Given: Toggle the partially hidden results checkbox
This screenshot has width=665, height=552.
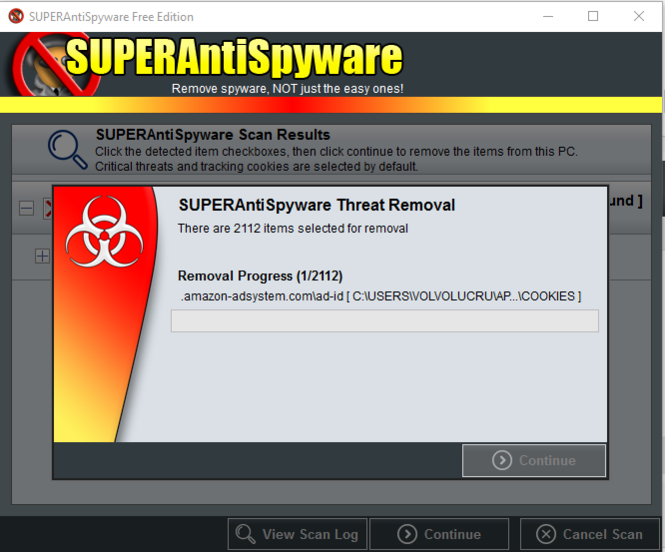Looking at the screenshot, I should click(x=48, y=209).
